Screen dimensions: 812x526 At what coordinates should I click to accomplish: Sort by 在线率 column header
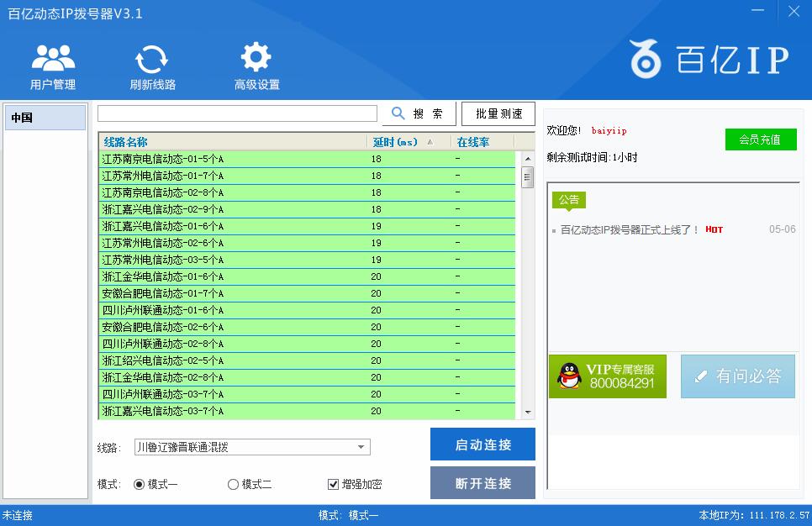pos(482,142)
